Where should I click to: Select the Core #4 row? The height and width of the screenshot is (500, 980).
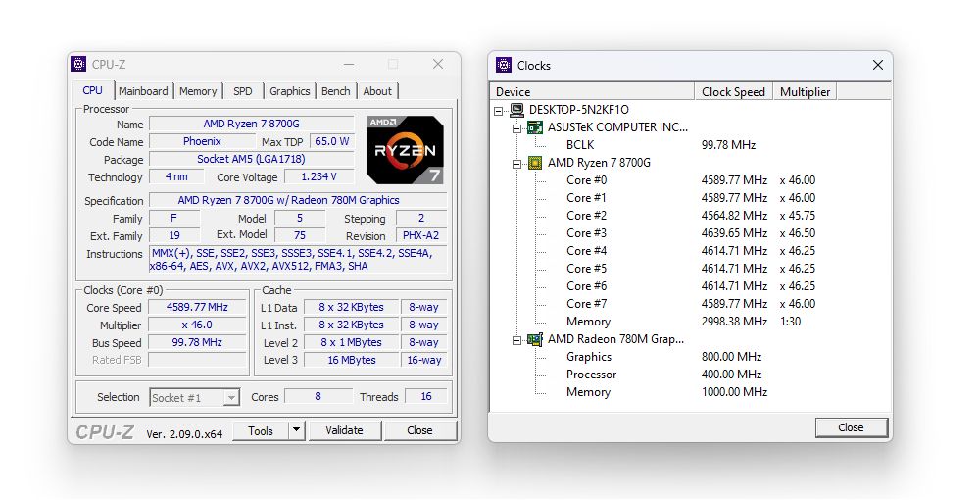click(690, 251)
